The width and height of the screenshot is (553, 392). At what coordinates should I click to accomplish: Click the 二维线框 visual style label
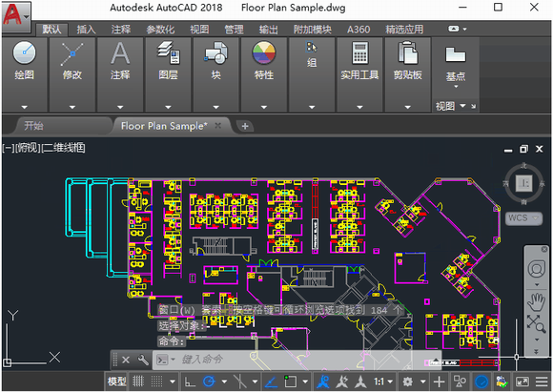64,148
